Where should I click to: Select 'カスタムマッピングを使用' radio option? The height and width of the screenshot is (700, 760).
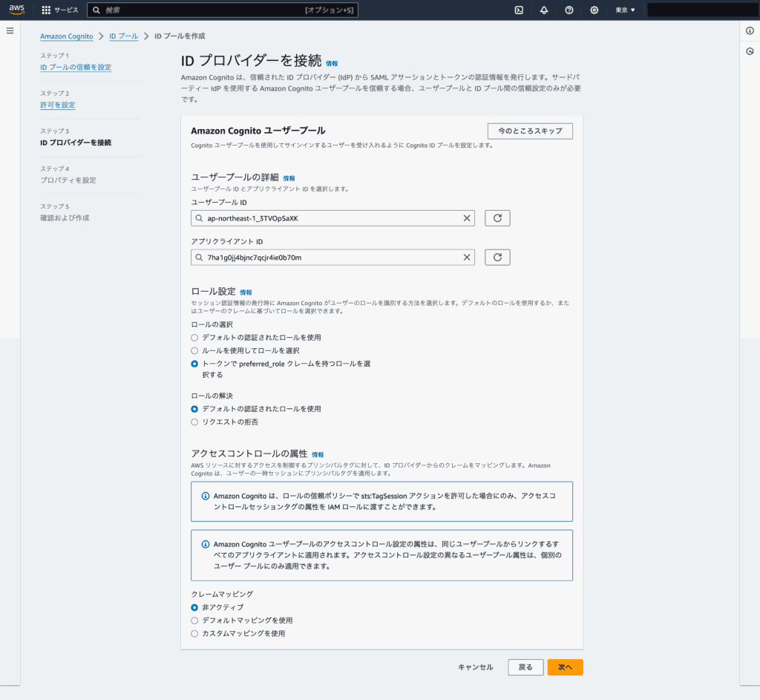(194, 634)
